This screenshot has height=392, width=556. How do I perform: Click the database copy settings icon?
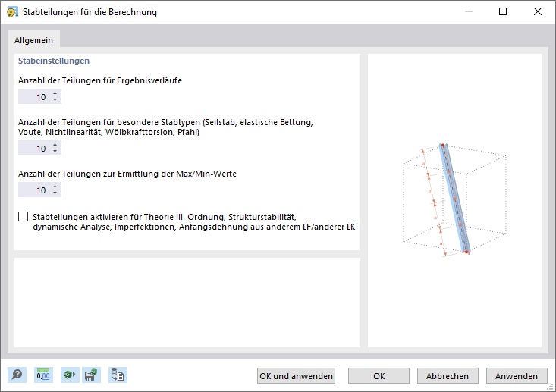coord(118,375)
